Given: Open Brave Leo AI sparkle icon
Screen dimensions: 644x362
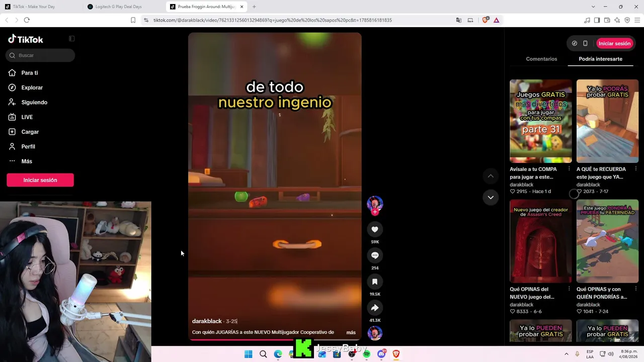Looking at the screenshot, I should [617, 20].
